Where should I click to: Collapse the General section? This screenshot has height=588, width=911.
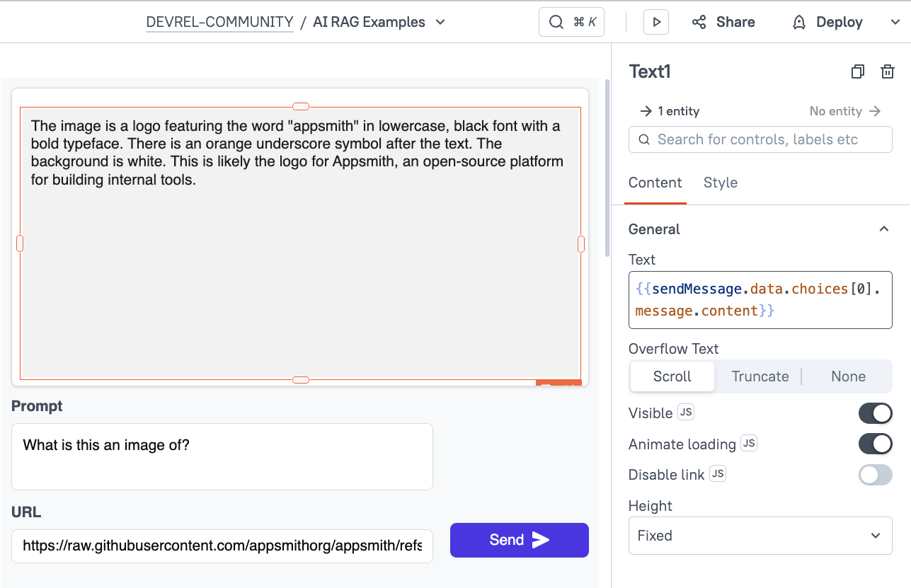[x=883, y=229]
